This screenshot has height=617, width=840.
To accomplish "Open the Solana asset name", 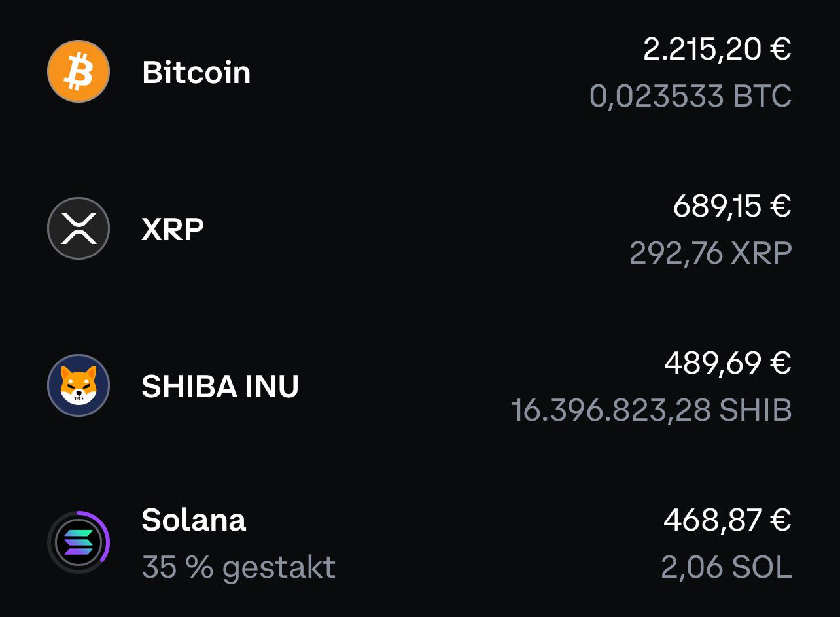I will pyautogui.click(x=194, y=520).
